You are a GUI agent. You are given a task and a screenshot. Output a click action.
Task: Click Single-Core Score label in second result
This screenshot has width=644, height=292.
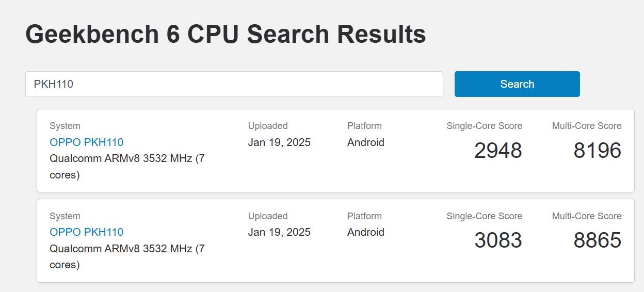pyautogui.click(x=484, y=216)
